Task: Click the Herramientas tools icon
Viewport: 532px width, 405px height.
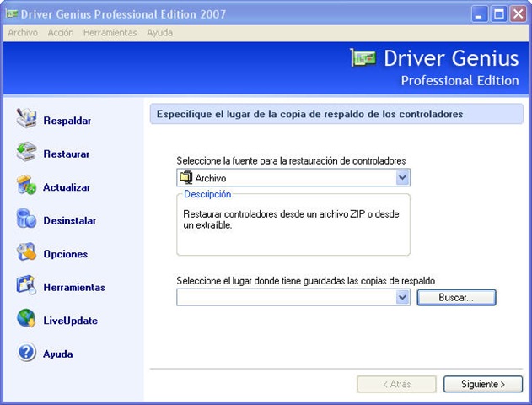Action: [26, 285]
